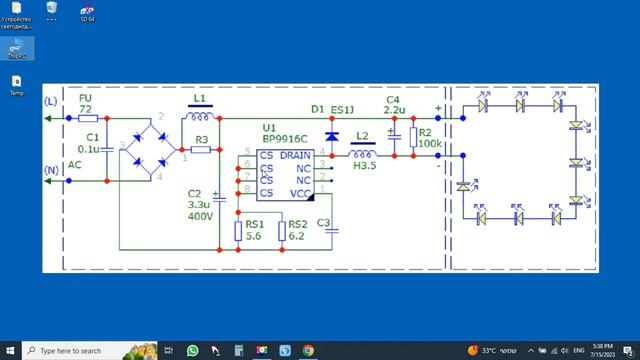Open the clock and calendar flyout
The height and width of the screenshot is (360, 640).
coord(602,351)
